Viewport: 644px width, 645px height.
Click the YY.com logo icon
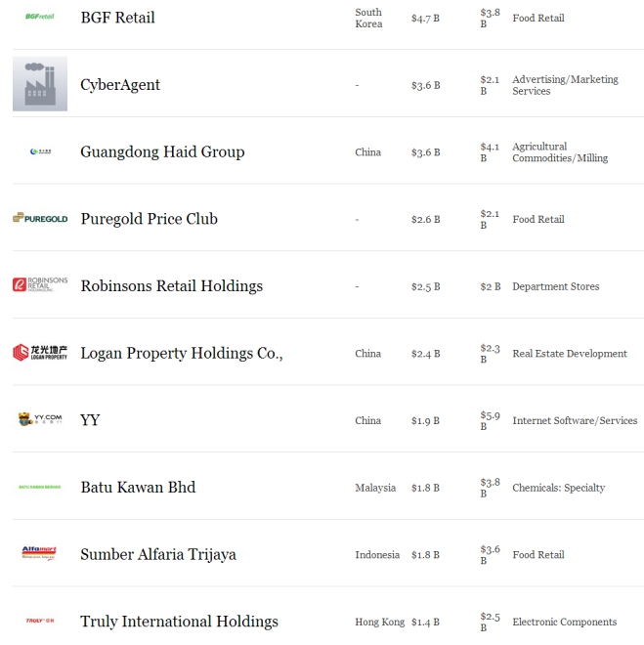[40, 419]
